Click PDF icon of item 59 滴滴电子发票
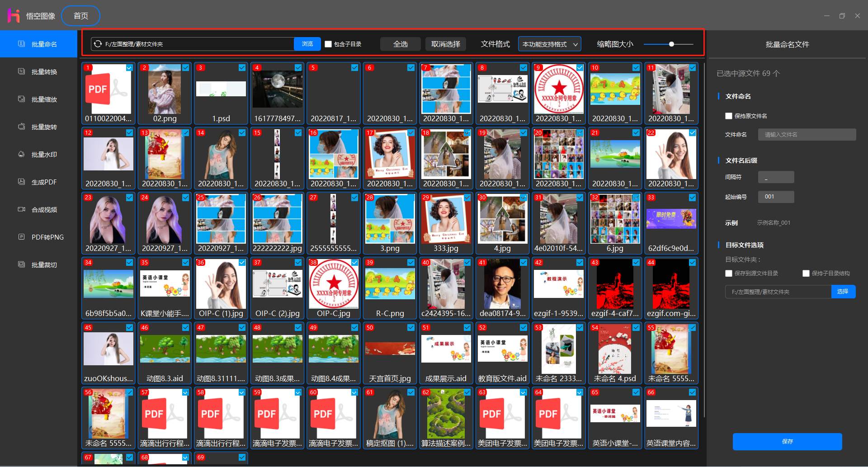868x467 pixels. tap(277, 414)
